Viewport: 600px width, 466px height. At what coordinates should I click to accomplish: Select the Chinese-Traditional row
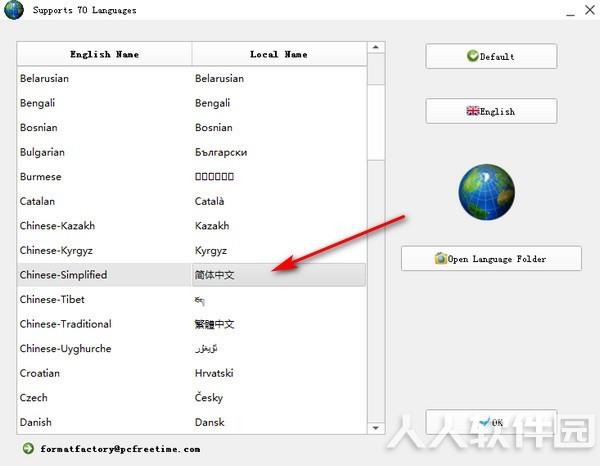coord(191,324)
